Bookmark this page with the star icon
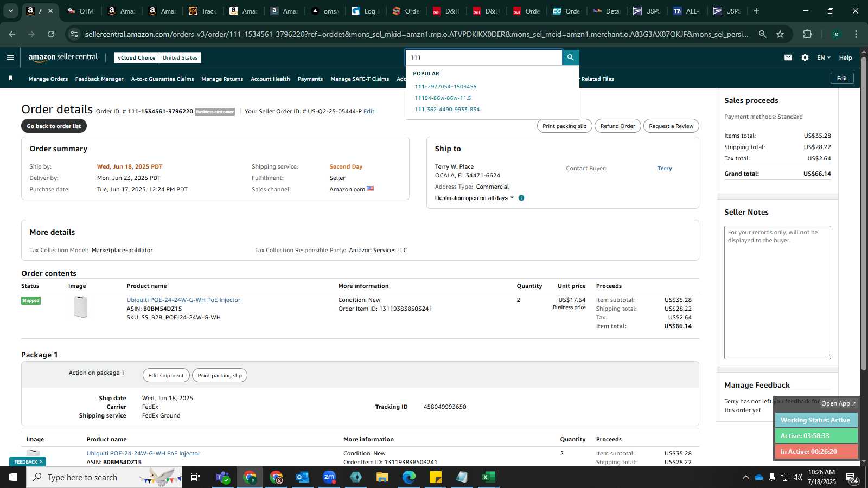This screenshot has height=488, width=868. 780,34
